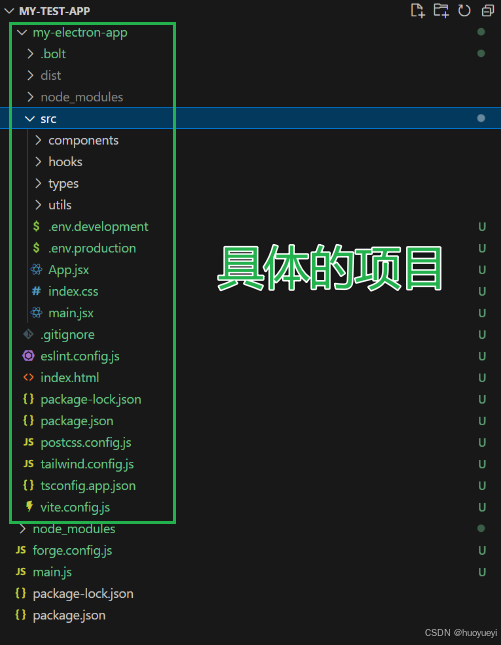Collapse all folders using the collapse icon

(x=488, y=10)
